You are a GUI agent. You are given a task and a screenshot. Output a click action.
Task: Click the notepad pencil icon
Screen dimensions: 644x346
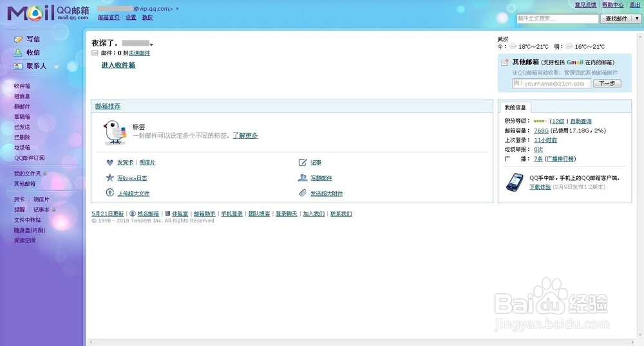point(303,162)
